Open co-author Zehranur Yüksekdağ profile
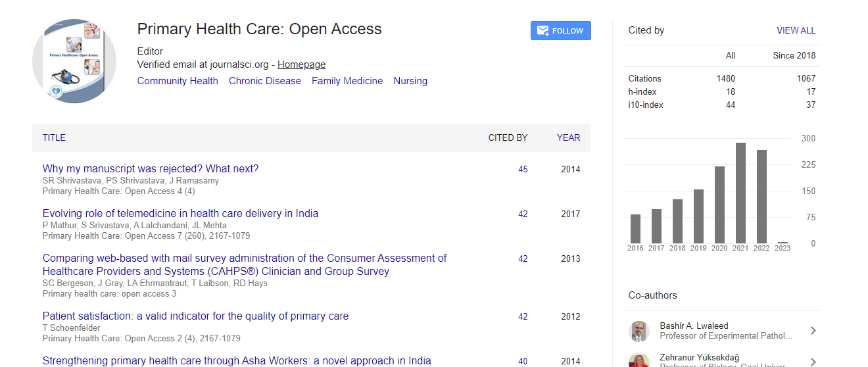This screenshot has height=367, width=868. tap(699, 357)
